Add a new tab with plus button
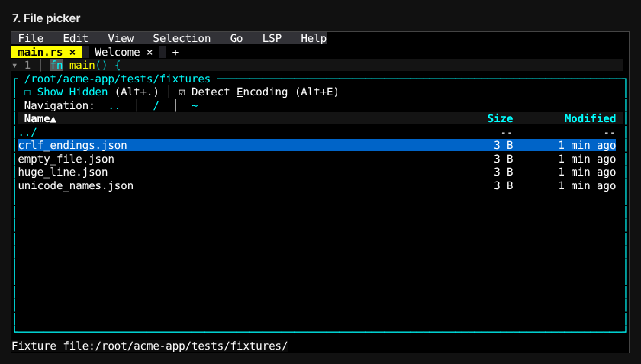 click(x=176, y=53)
